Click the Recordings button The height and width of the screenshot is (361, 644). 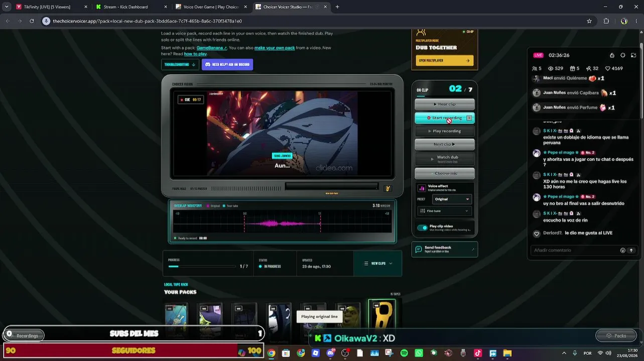pyautogui.click(x=24, y=335)
